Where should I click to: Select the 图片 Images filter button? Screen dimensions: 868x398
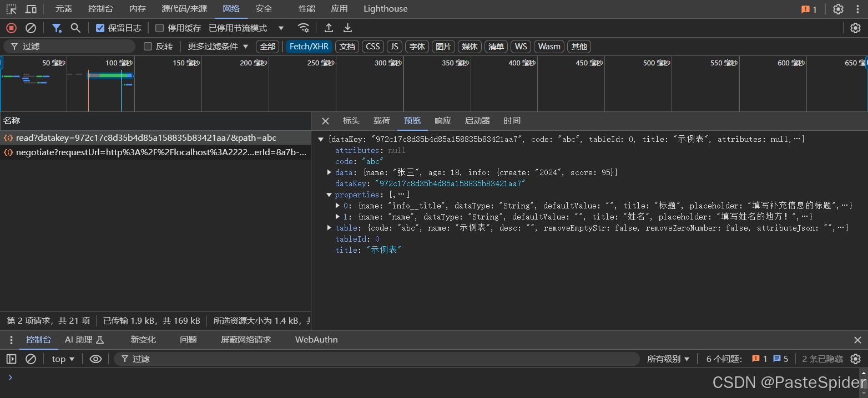[x=443, y=47]
